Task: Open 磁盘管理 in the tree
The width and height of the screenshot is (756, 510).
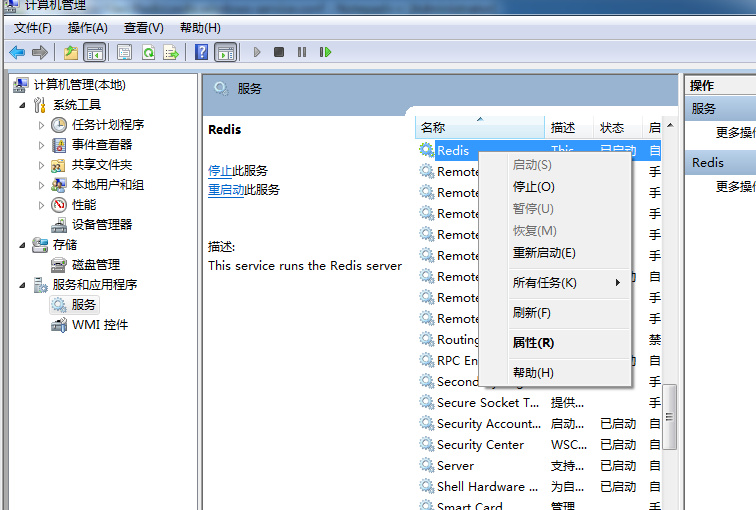Action: tap(96, 265)
